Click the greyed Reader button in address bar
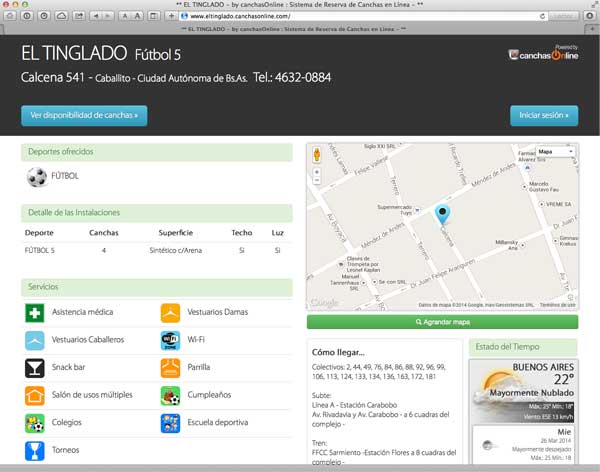This screenshot has width=600, height=472. [563, 16]
